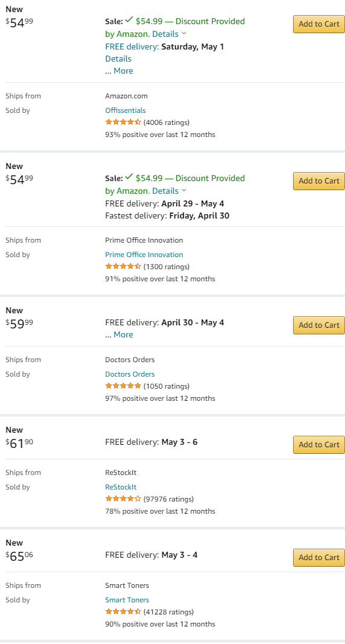Open the Offissentials seller page
Viewport: 345px width, 644px height.
(126, 110)
